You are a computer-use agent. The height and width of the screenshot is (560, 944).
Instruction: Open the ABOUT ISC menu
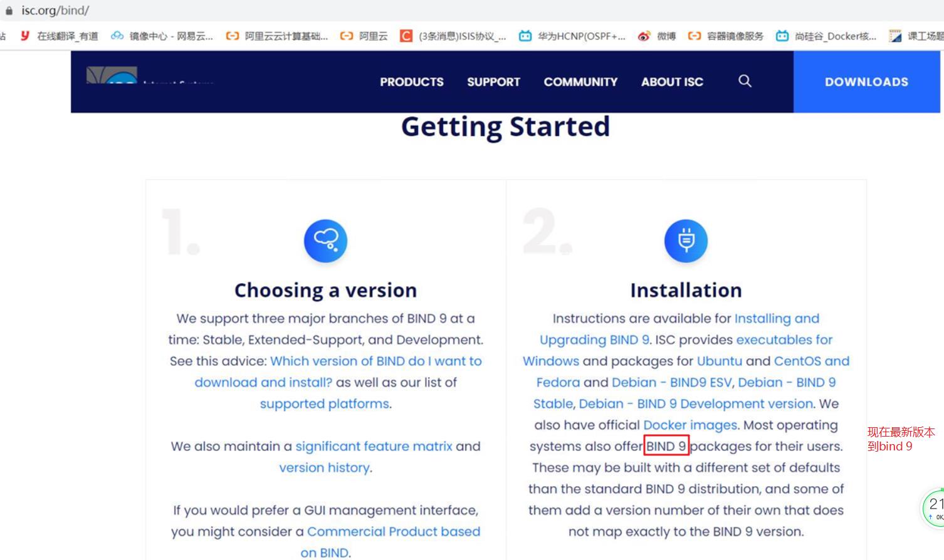click(672, 82)
